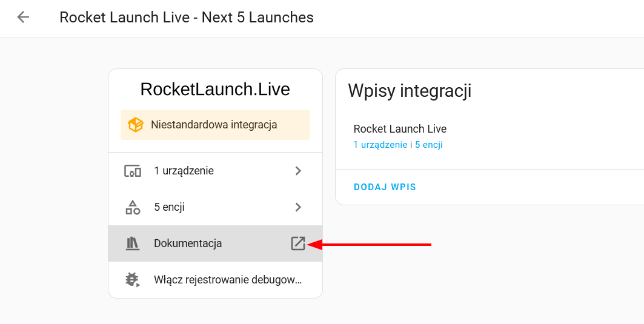The width and height of the screenshot is (644, 324).
Task: Open the 1 urządzenie list row
Action: click(215, 171)
